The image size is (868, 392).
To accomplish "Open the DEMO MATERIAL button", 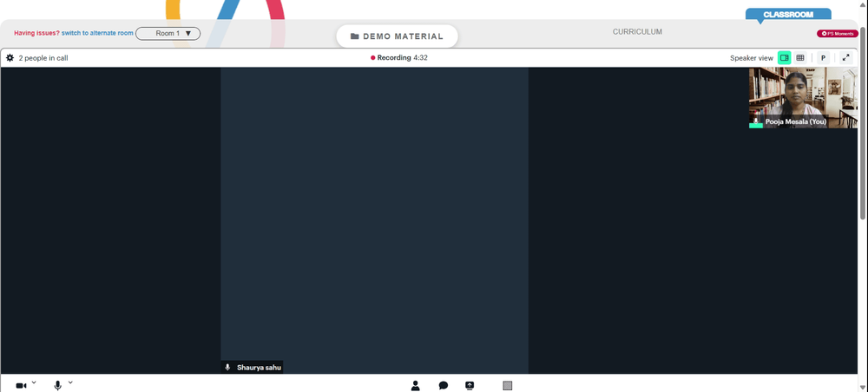I will click(397, 36).
